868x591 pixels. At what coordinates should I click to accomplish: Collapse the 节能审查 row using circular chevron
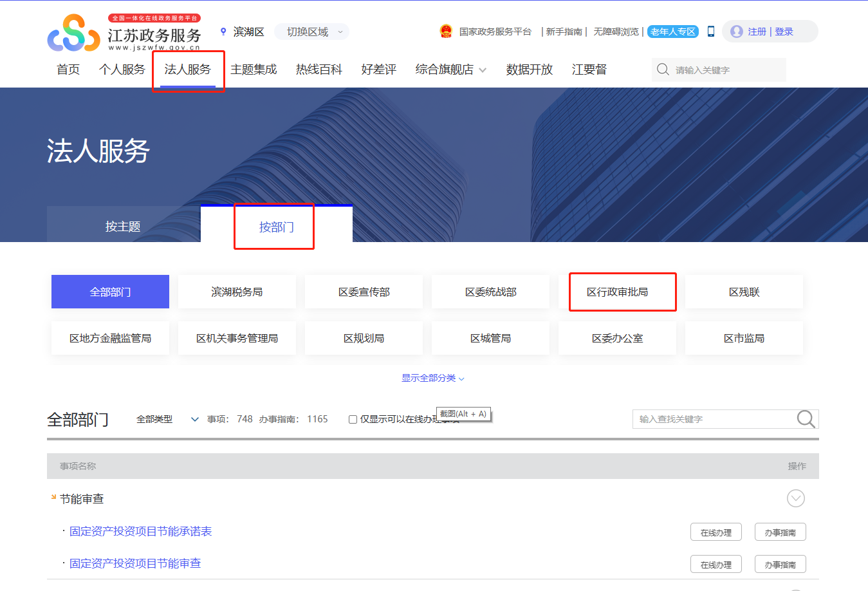click(796, 498)
